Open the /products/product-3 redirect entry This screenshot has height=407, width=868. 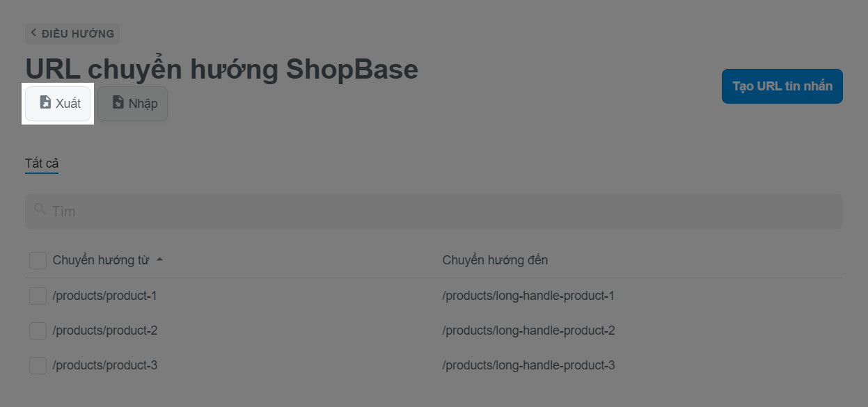pos(105,365)
